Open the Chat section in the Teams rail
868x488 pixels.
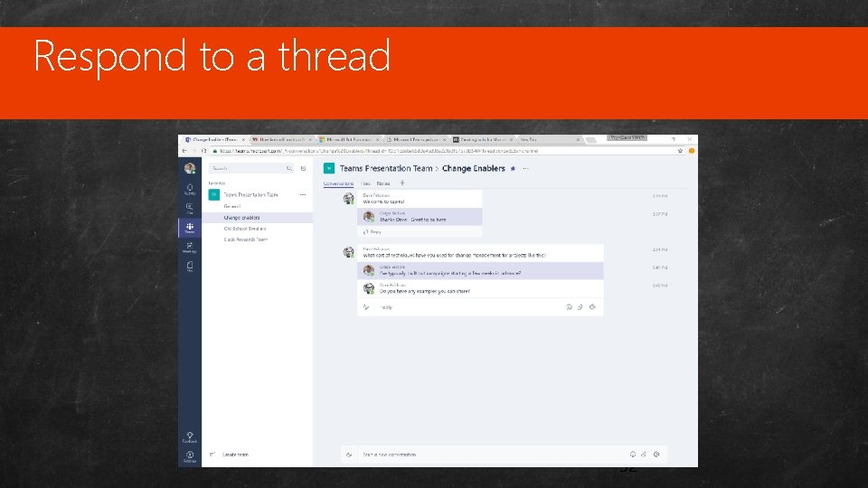(x=189, y=209)
